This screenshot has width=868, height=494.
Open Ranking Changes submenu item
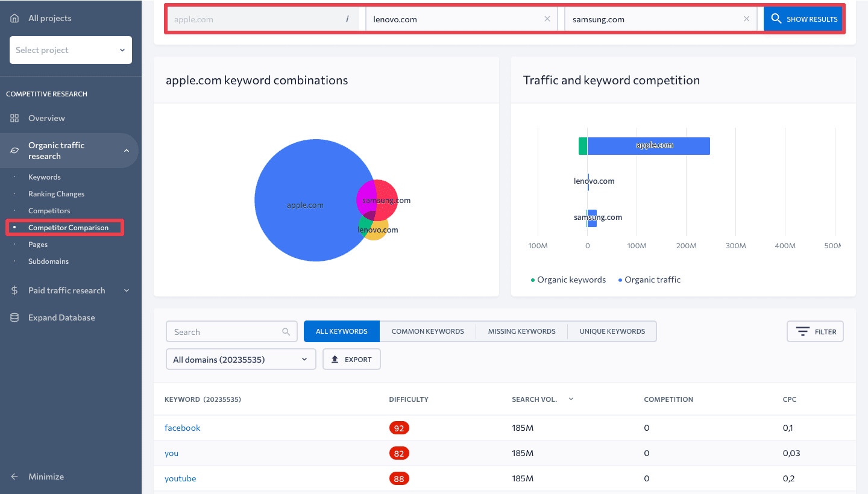pos(56,194)
